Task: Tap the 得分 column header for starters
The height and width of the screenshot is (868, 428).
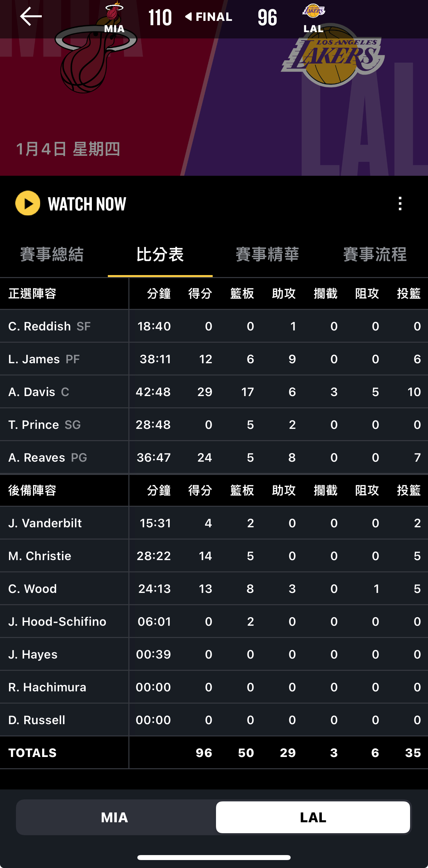Action: [x=200, y=294]
